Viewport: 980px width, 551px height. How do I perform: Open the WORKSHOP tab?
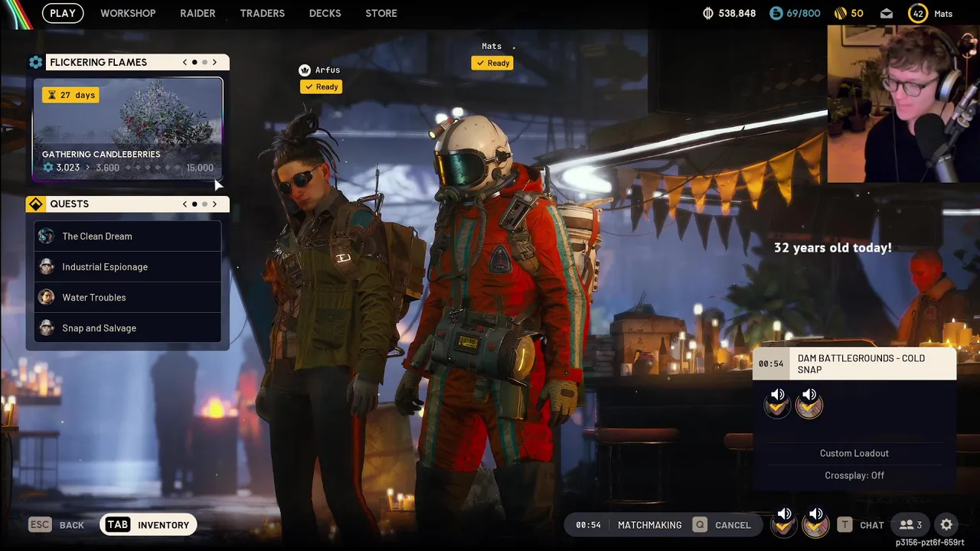pyautogui.click(x=128, y=13)
